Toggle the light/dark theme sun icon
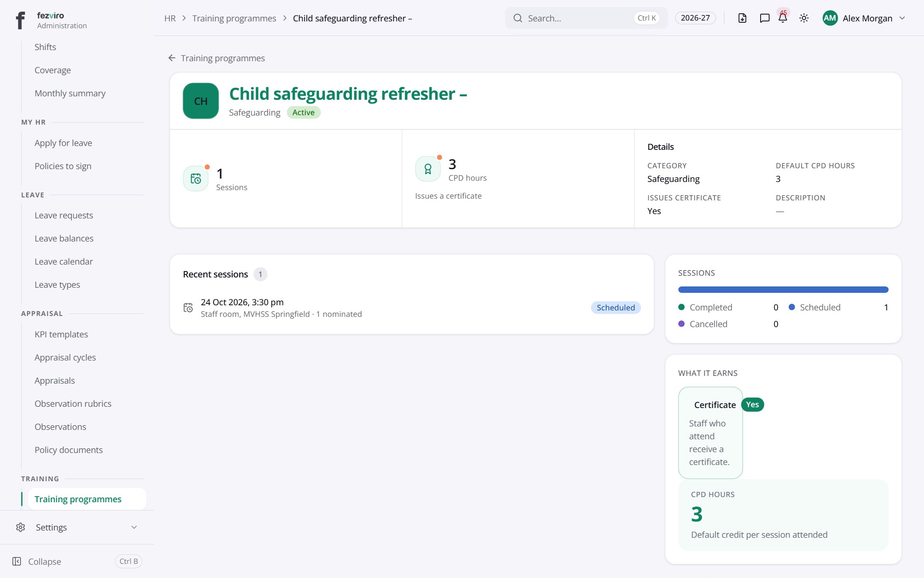924x578 pixels. pos(804,18)
